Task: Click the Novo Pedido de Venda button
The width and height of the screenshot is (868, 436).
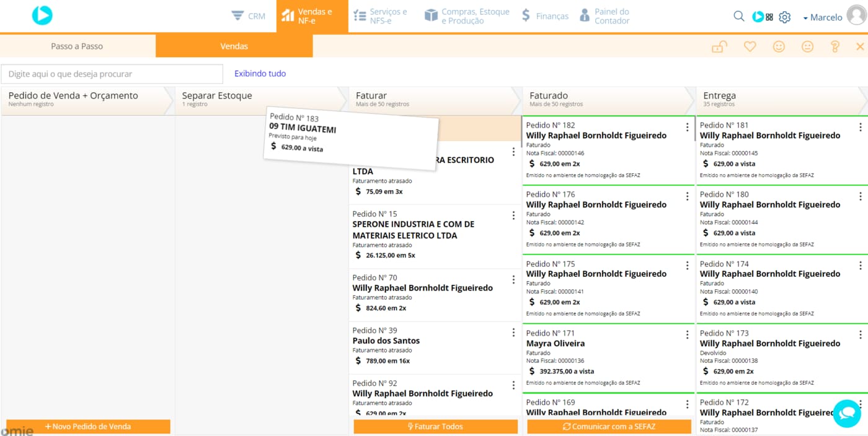Action: click(88, 426)
